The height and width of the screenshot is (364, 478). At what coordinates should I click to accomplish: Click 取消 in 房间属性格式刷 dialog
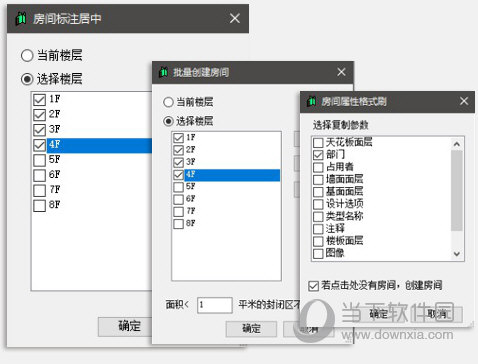coord(437,314)
